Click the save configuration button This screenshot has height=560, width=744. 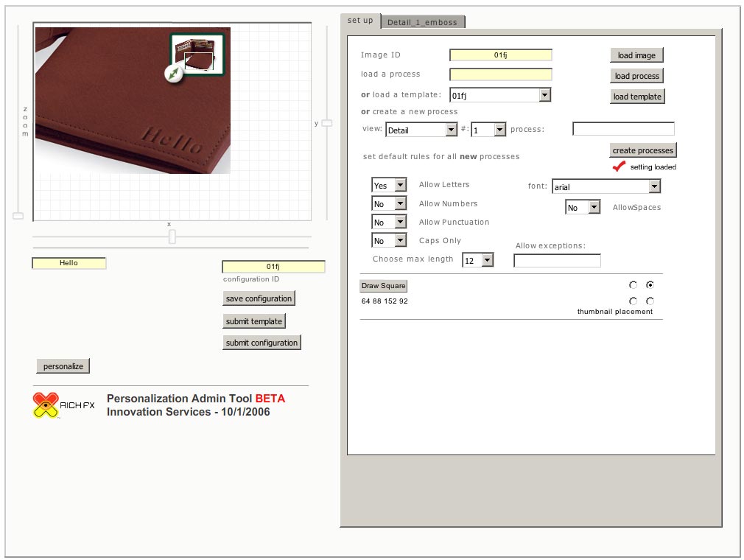[259, 298]
